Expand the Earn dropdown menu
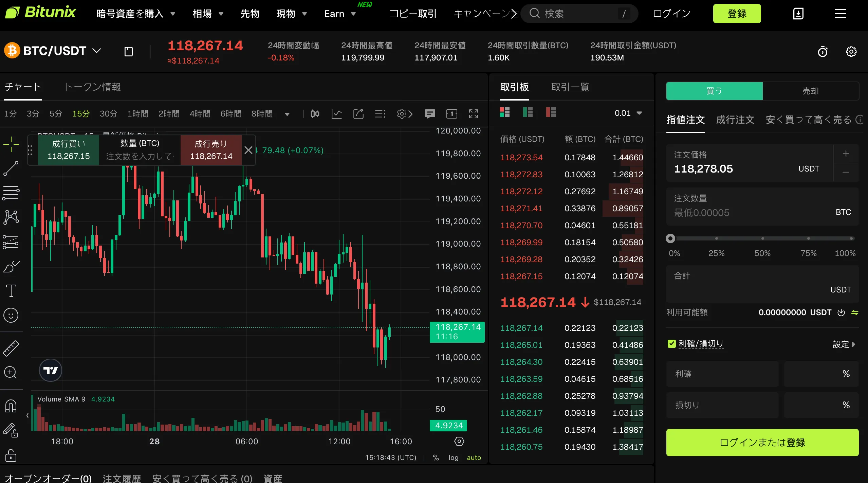This screenshot has width=868, height=483. pyautogui.click(x=340, y=14)
